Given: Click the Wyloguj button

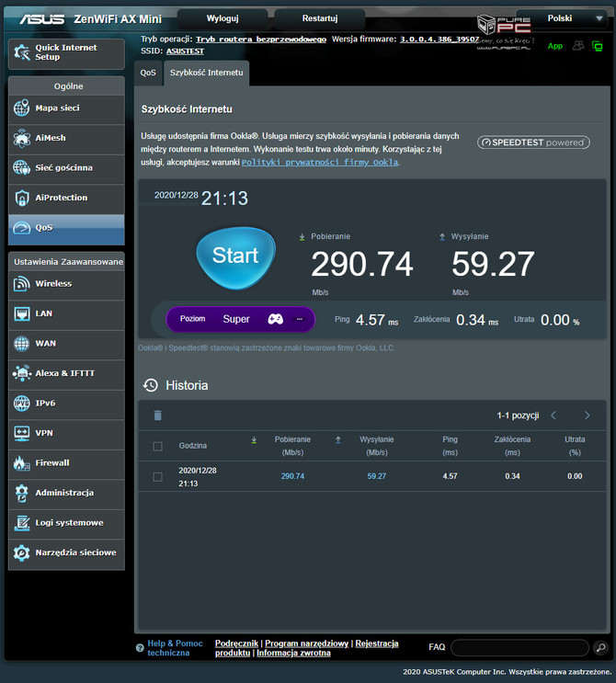Looking at the screenshot, I should pos(222,18).
